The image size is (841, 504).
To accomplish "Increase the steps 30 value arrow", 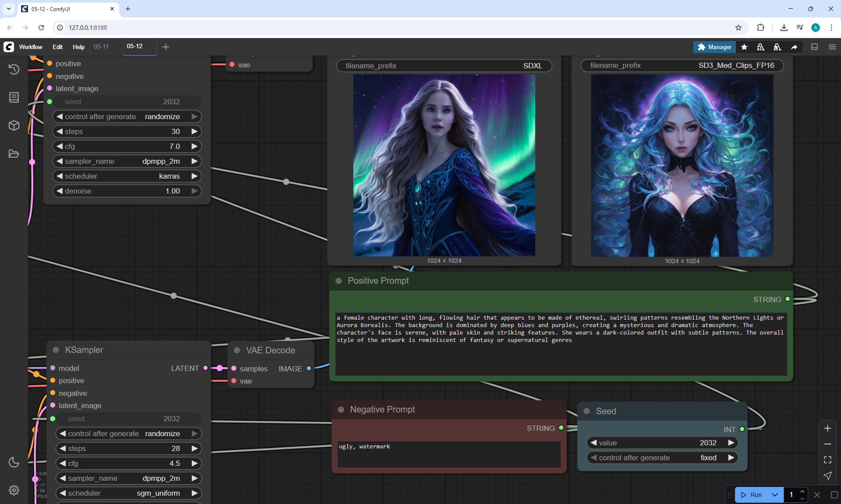I will coord(194,131).
